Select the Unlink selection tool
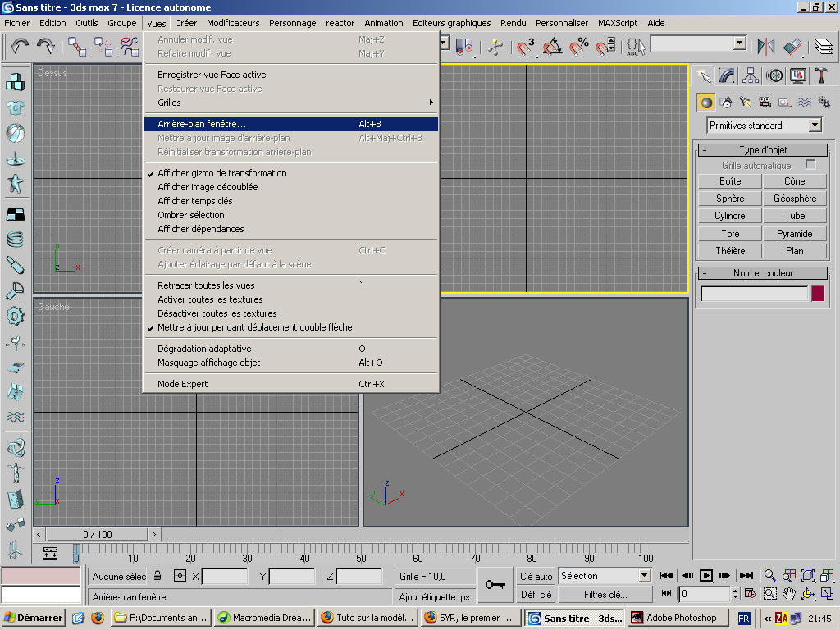The width and height of the screenshot is (840, 630). (x=103, y=47)
